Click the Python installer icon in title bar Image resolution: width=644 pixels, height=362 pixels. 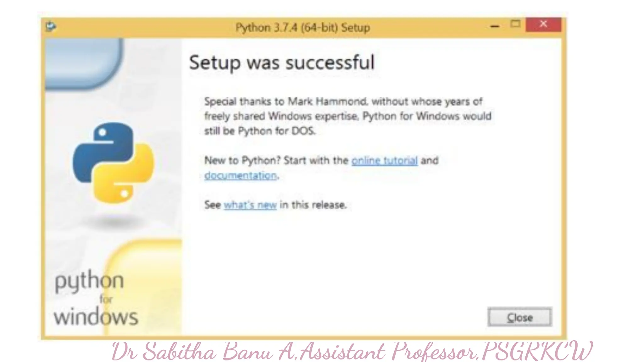pyautogui.click(x=51, y=26)
